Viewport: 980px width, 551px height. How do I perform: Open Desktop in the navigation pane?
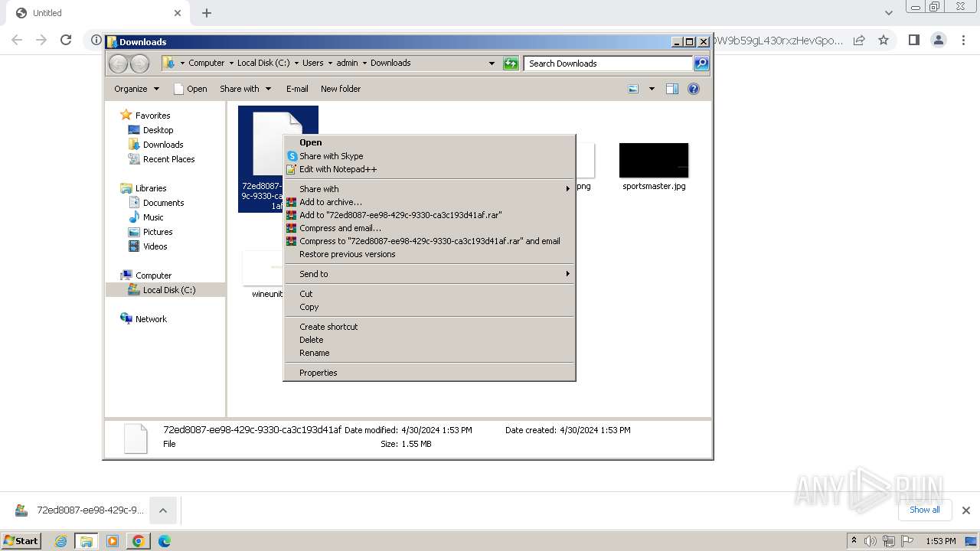click(158, 130)
